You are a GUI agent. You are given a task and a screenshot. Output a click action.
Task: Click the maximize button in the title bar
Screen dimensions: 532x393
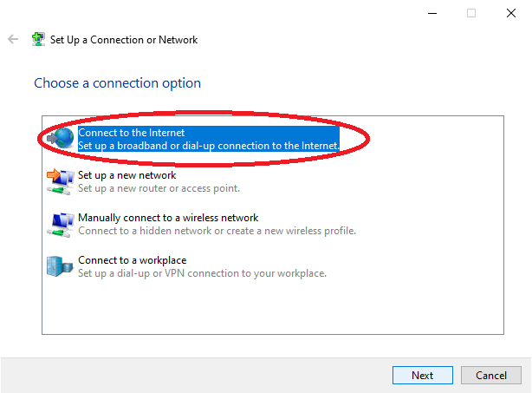[x=471, y=13]
